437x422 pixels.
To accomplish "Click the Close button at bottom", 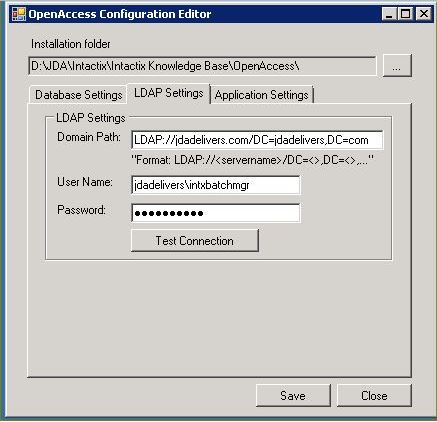I will click(x=374, y=396).
